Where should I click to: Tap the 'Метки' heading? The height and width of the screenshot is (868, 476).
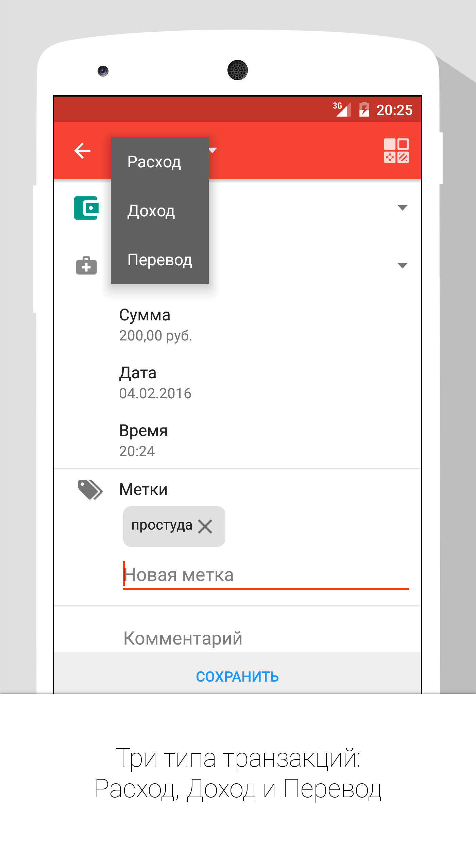[x=143, y=490]
